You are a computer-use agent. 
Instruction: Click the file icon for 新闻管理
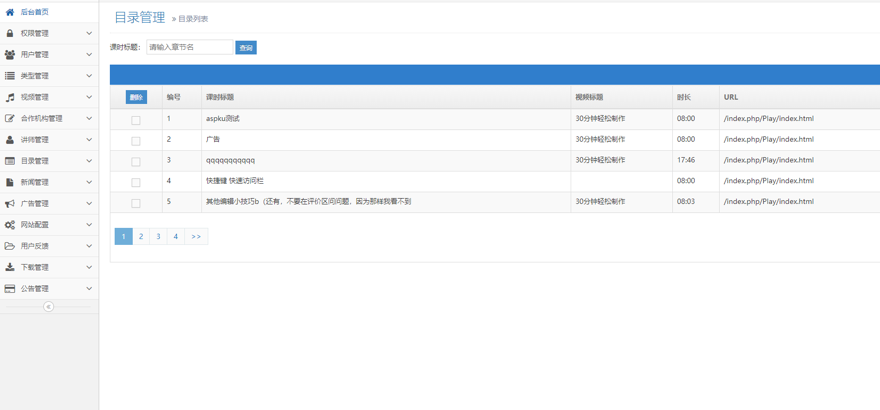point(10,182)
